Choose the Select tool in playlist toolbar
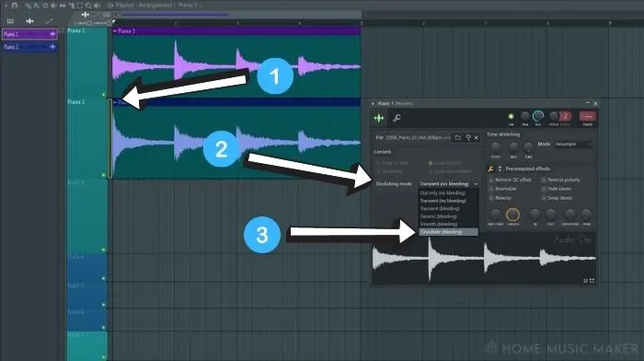This screenshot has width=644, height=361. 81,6
